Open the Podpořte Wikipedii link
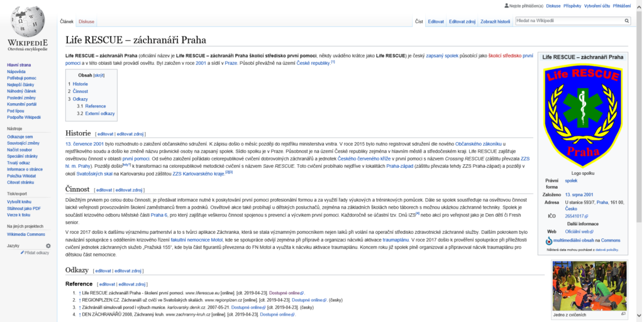The height and width of the screenshot is (322, 644). (x=24, y=118)
